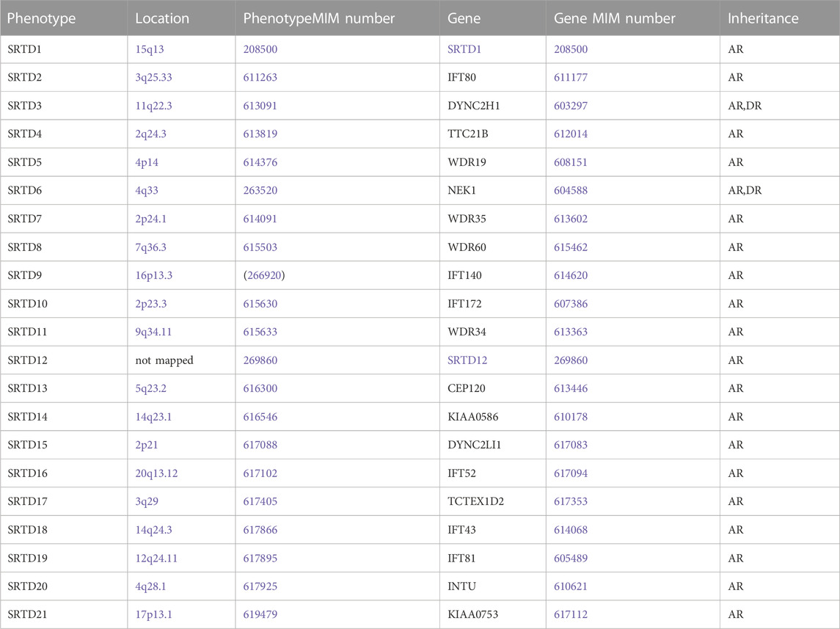Select the SRTD16 phenotype cell
The width and height of the screenshot is (840, 629).
point(64,473)
